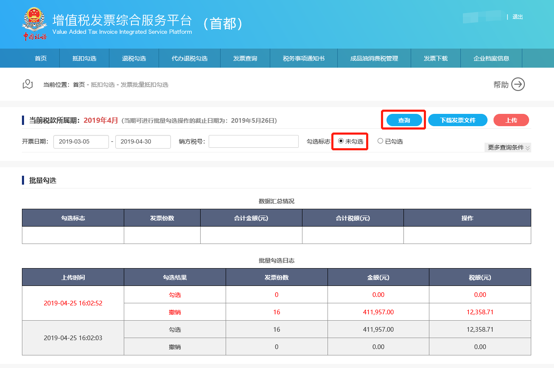Open the 税务事项通知书 nav menu
Viewport: 554px width, 368px height.
[x=304, y=58]
